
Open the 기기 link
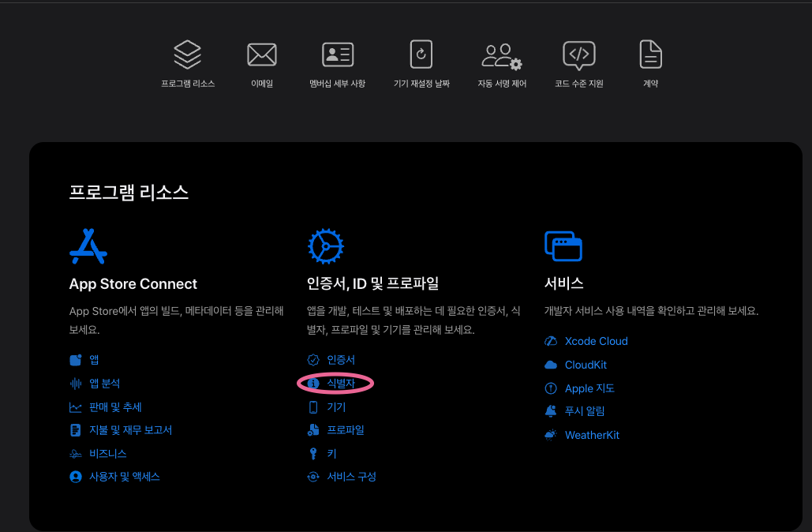click(x=336, y=407)
